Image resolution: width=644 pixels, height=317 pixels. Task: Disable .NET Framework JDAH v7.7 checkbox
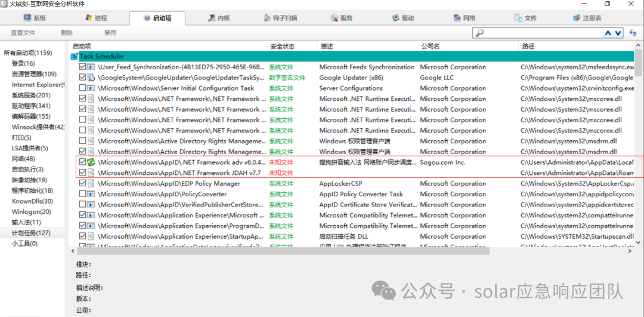pyautogui.click(x=82, y=173)
